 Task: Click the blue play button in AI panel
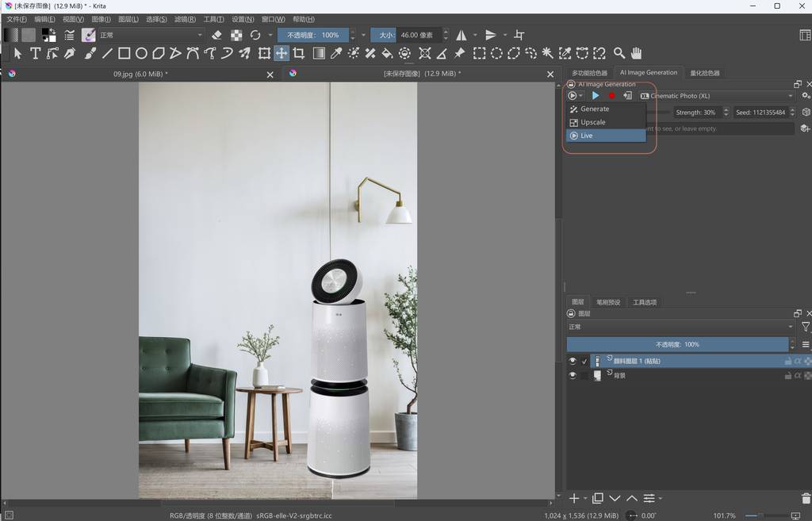pyautogui.click(x=596, y=96)
